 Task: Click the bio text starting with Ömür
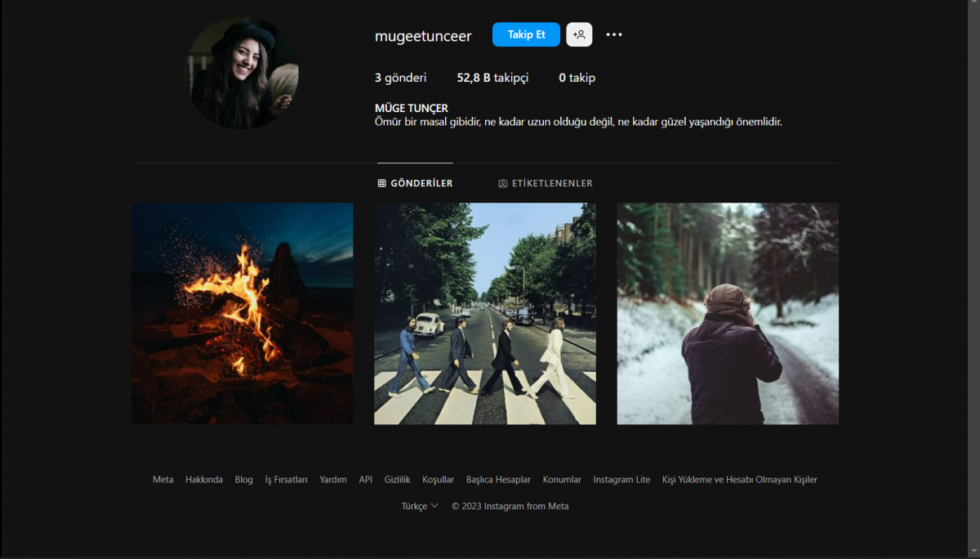point(578,122)
